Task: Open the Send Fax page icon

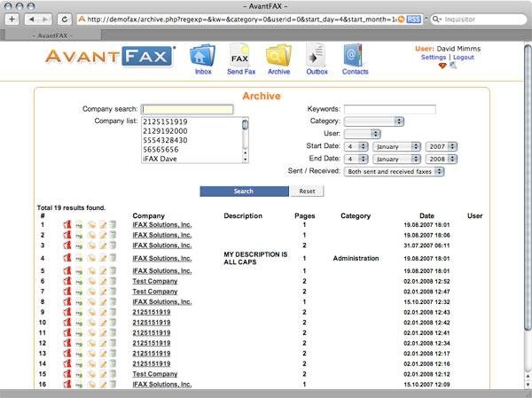Action: point(240,55)
